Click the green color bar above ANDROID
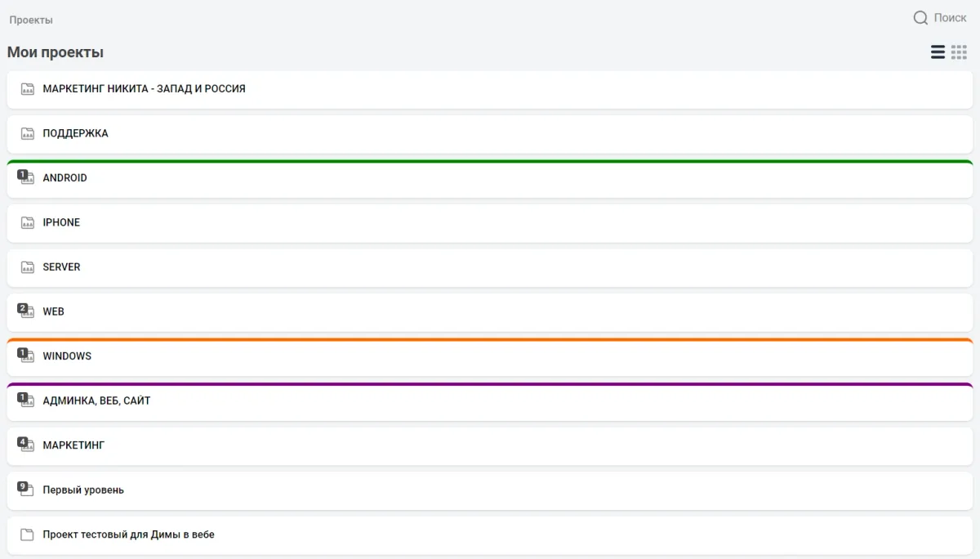The height and width of the screenshot is (559, 980). [x=490, y=162]
